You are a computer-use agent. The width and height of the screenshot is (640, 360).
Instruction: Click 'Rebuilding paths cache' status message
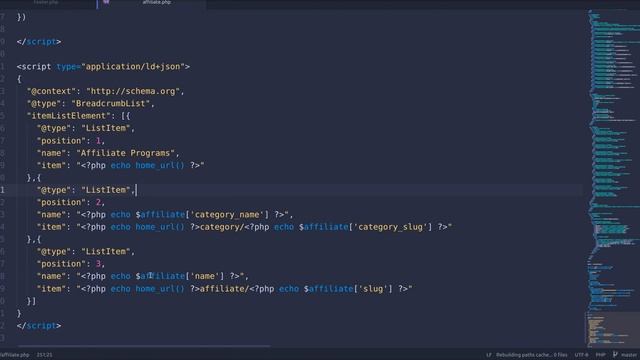[531, 355]
